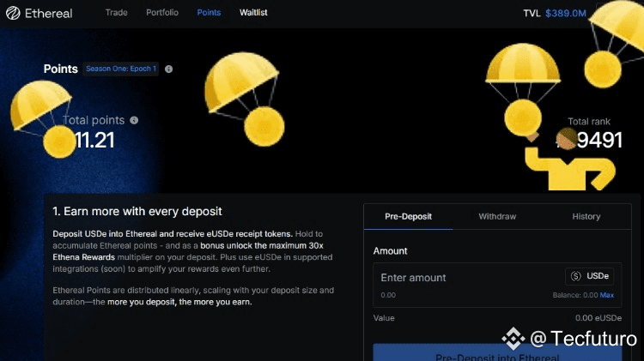Click the Season One: Epoch 1 badge
The width and height of the screenshot is (644, 361).
(x=121, y=69)
